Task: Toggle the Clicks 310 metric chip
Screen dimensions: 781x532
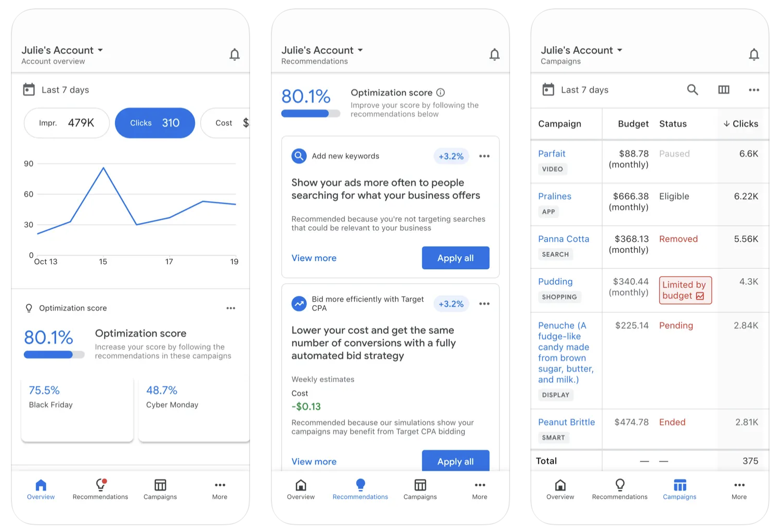Action: [154, 123]
